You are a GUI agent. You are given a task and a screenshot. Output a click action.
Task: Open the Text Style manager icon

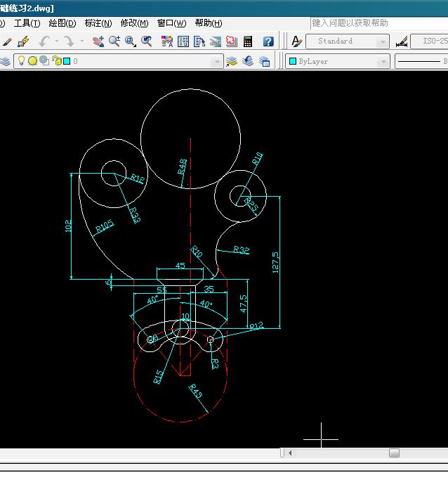pos(296,41)
